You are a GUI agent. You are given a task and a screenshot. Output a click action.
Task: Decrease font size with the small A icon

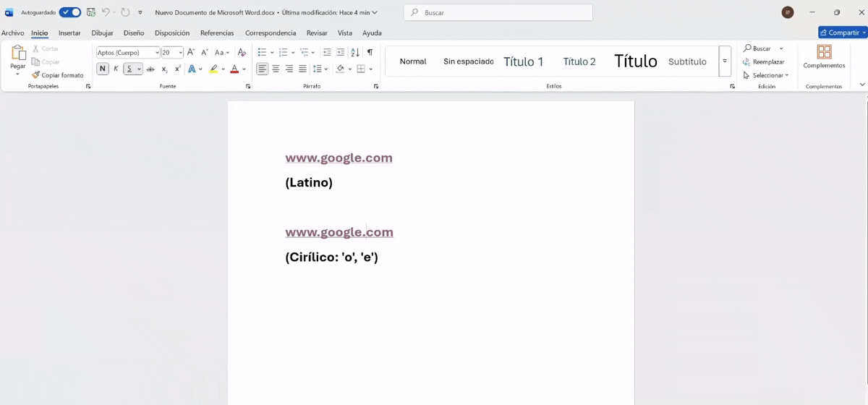point(205,52)
